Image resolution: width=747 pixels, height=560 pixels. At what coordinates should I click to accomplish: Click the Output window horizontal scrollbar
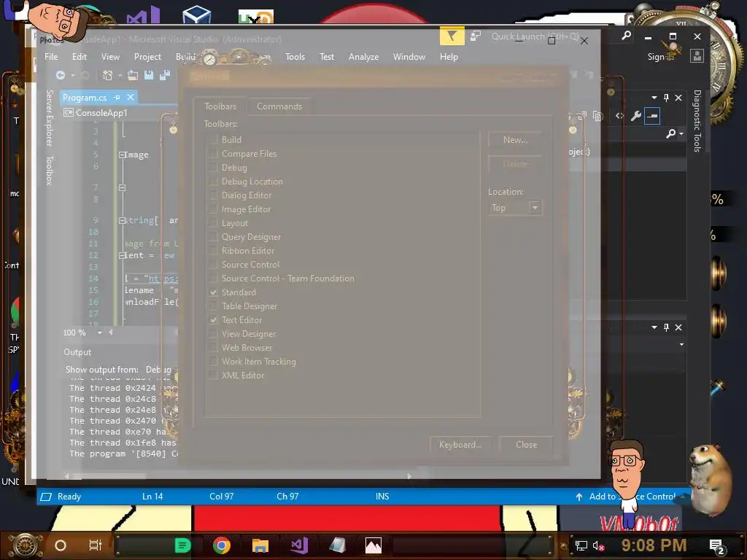237,475
